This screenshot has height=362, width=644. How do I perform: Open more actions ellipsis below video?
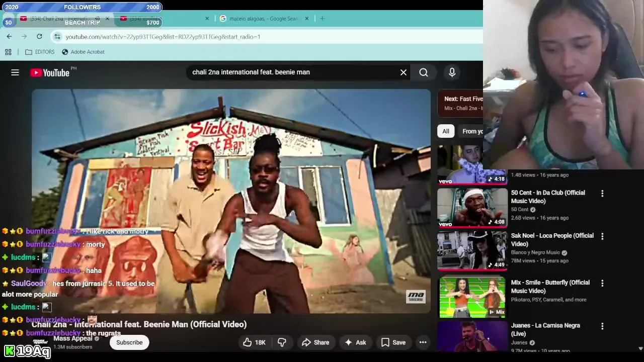[423, 342]
